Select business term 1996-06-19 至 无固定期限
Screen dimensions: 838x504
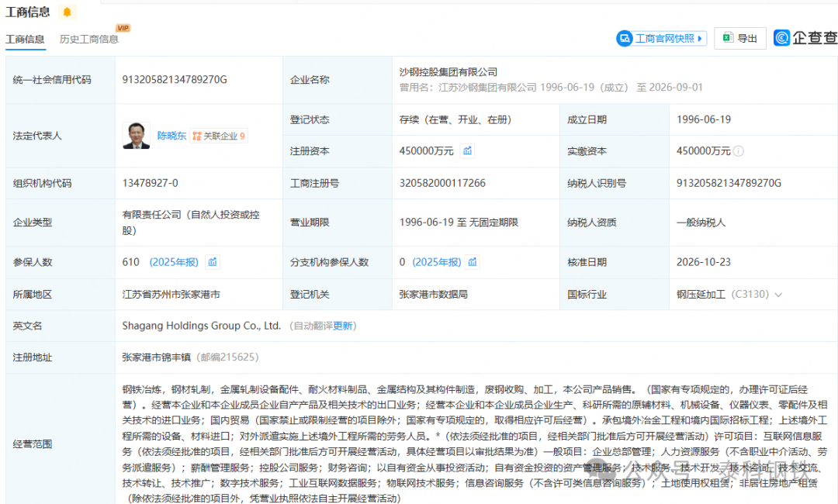point(459,222)
